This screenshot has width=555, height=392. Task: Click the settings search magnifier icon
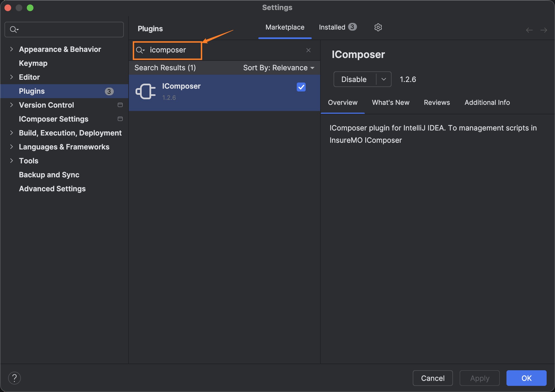click(x=14, y=29)
